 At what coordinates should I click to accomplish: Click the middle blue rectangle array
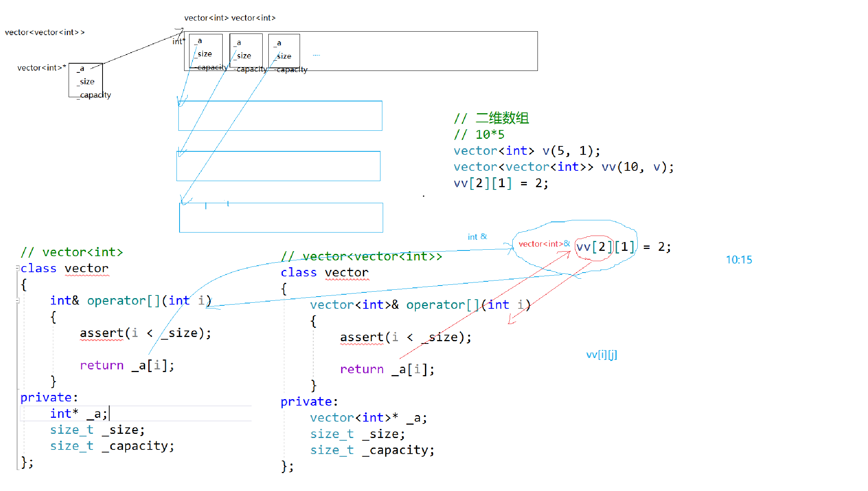point(278,166)
